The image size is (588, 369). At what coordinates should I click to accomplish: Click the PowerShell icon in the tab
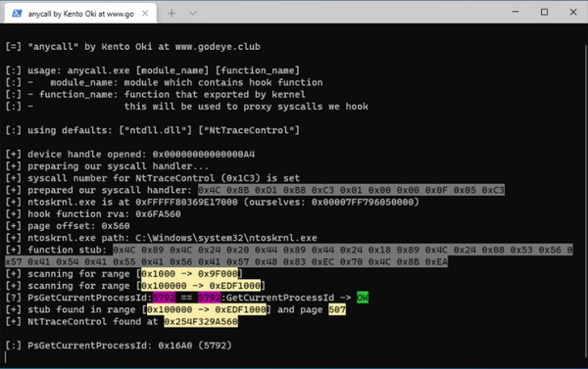(17, 14)
